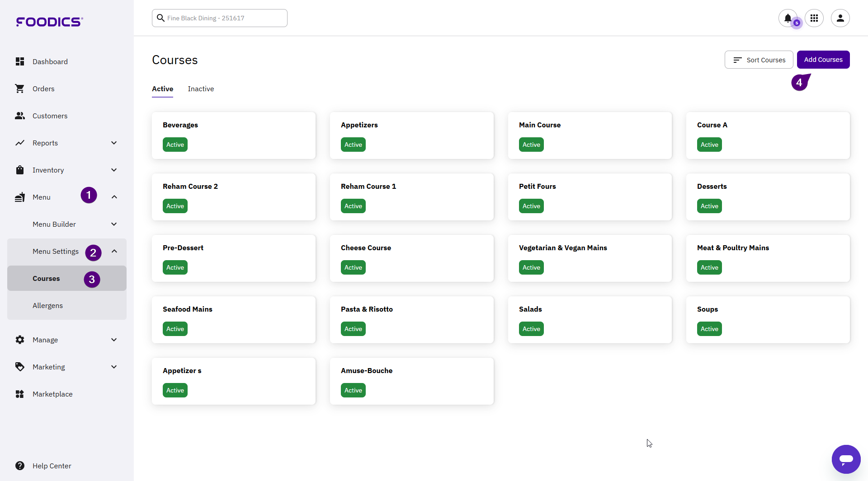Click the Orders cart icon
The image size is (868, 481).
[20, 89]
